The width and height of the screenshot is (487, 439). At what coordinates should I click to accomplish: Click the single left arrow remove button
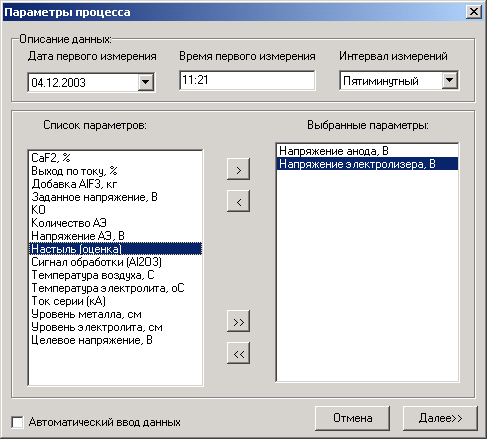point(238,201)
